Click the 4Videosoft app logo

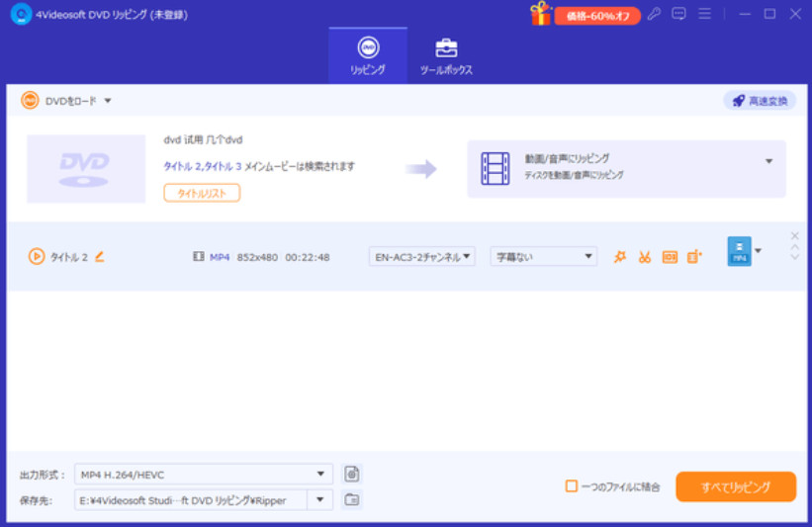click(21, 14)
